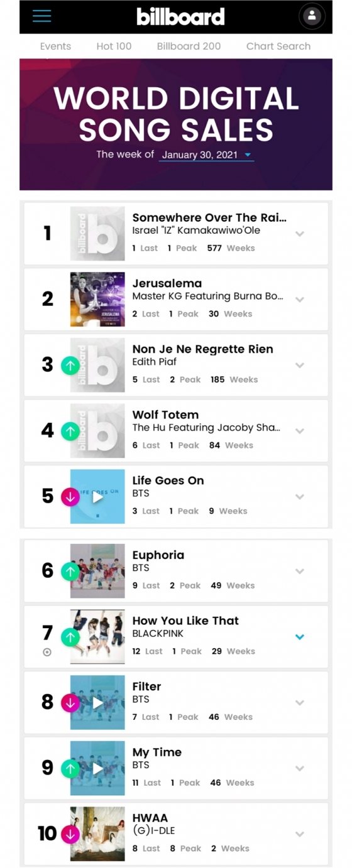Screen dimensions: 352x868
Task: Play the Filter song preview
Action: pos(97,703)
